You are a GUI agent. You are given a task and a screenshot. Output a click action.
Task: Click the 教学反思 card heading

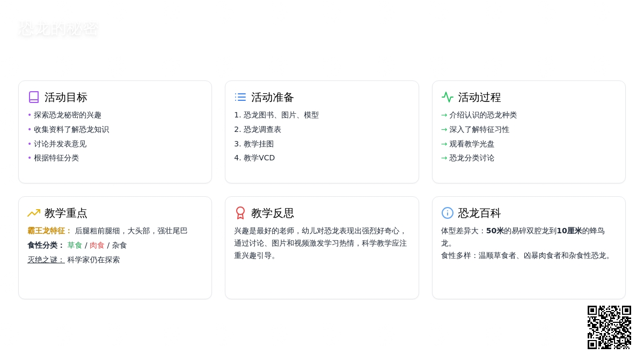[x=273, y=213]
